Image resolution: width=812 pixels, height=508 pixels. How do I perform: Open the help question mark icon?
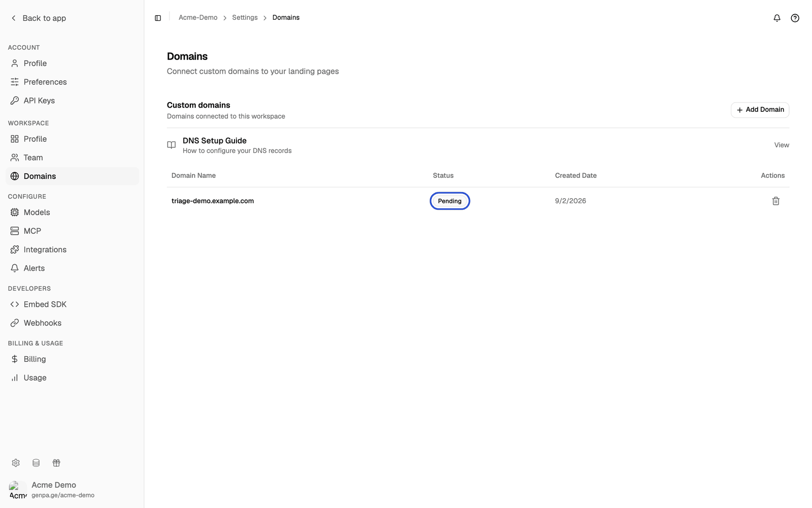[795, 18]
